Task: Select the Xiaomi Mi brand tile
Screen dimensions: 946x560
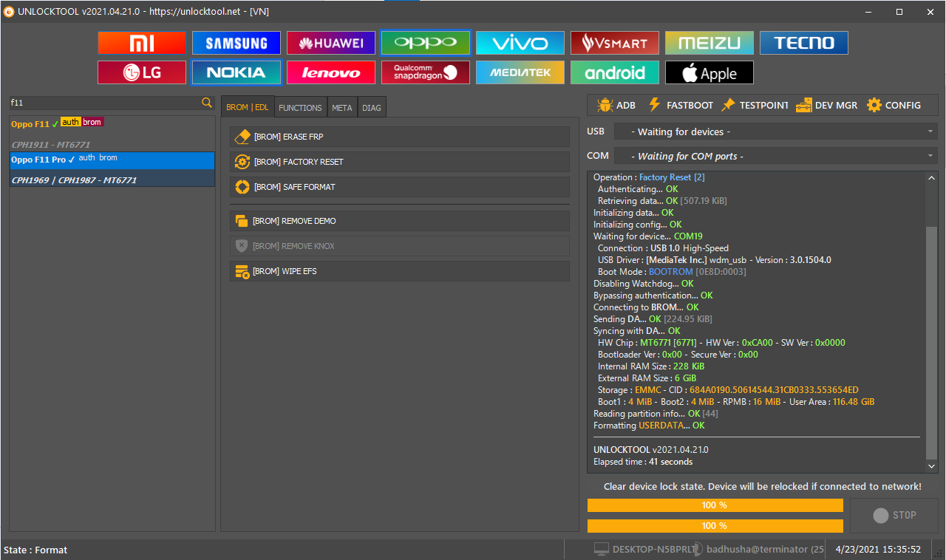Action: [142, 43]
